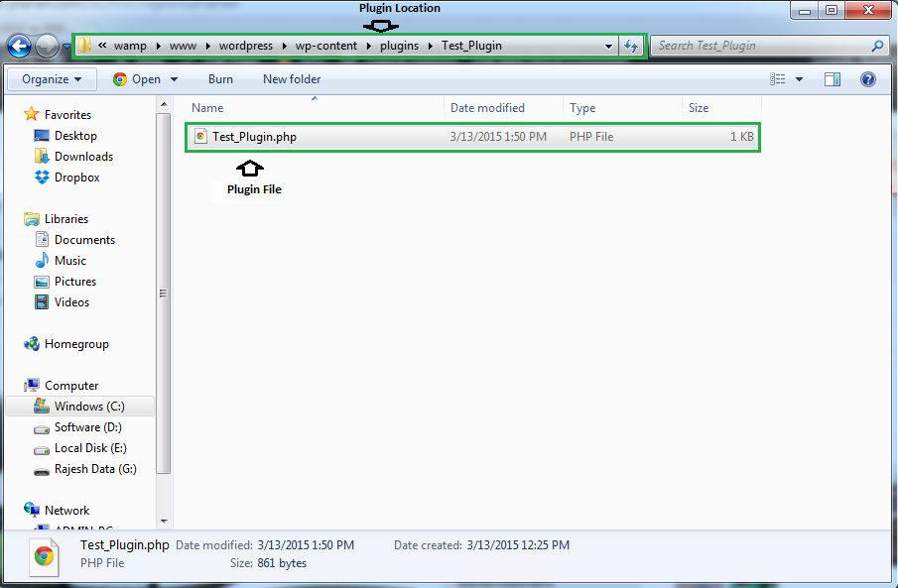
Task: Sort files by the Size column
Action: pos(699,108)
